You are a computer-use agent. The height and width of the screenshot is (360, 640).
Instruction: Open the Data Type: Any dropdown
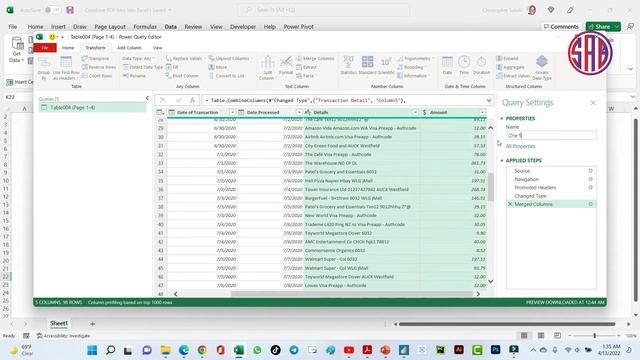[138, 58]
